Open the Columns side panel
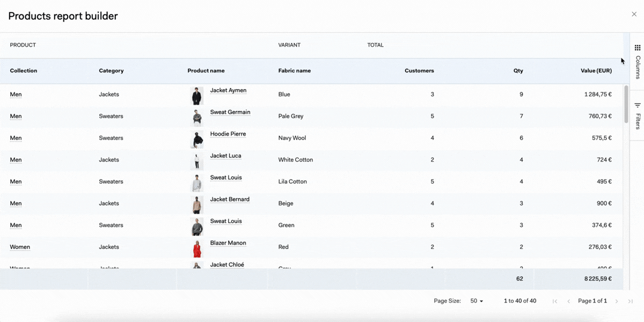The image size is (644, 322). (x=638, y=62)
